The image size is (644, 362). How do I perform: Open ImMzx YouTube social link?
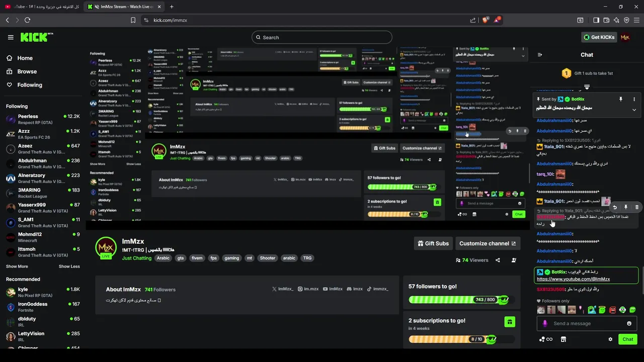[x=333, y=289]
